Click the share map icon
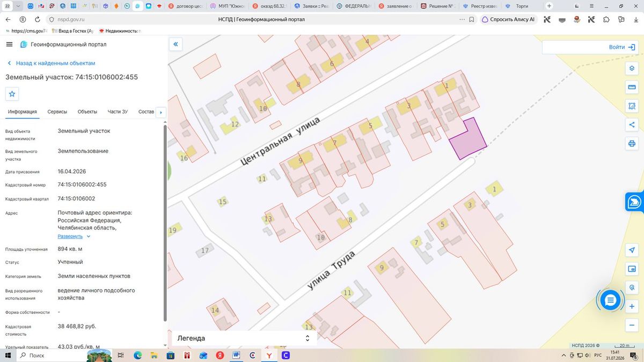The image size is (644, 362). 632,125
